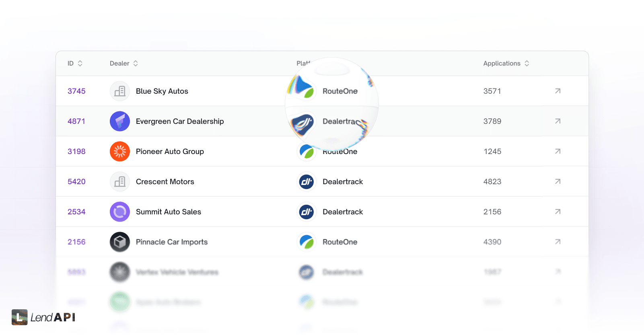Click applications count 4823
Viewport: 644px width, 335px height.
click(x=492, y=182)
